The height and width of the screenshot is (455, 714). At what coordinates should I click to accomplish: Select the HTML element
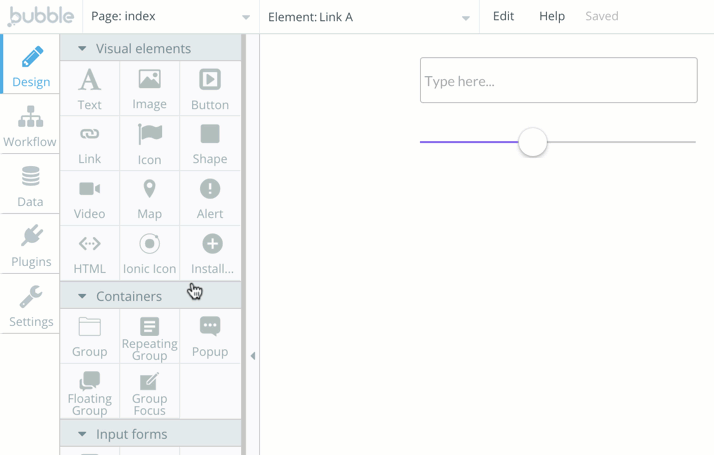(x=89, y=253)
